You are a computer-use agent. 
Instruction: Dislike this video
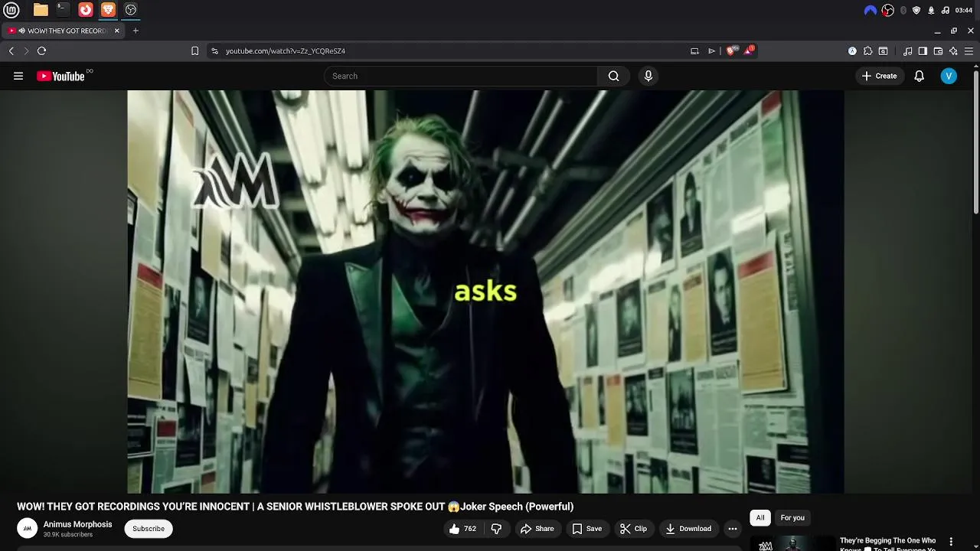click(496, 529)
